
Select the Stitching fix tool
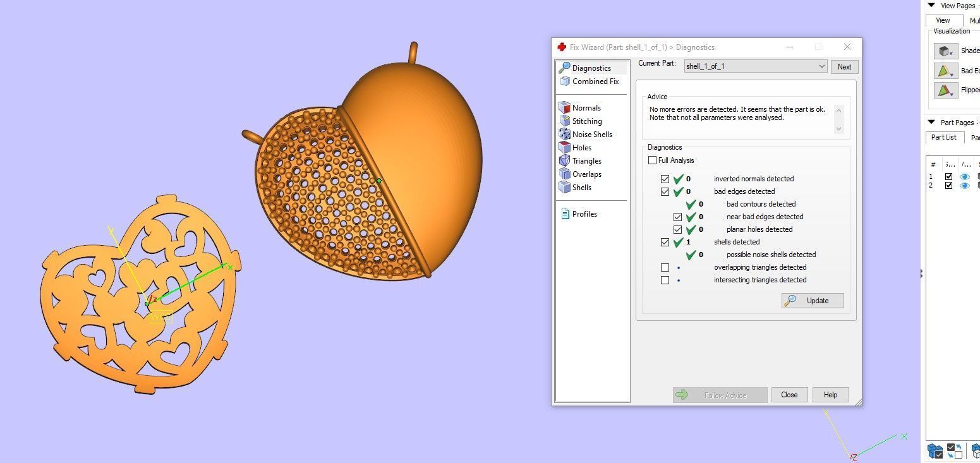tap(581, 121)
